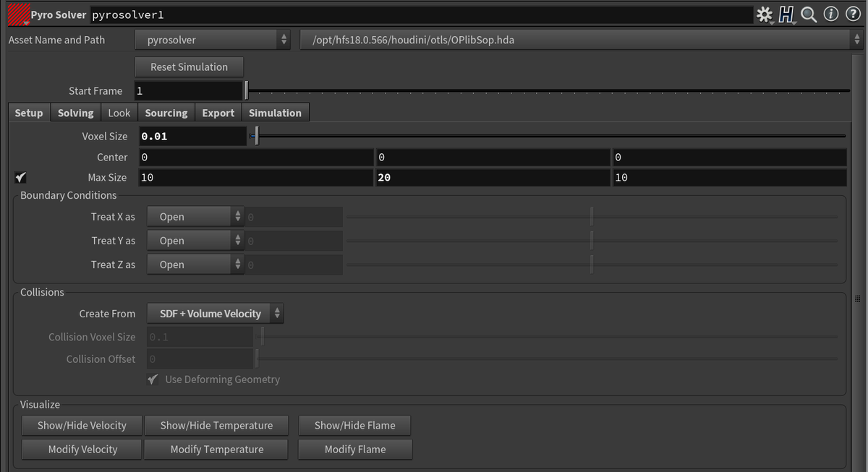Switch to the Look tab
The width and height of the screenshot is (868, 472).
(x=119, y=113)
